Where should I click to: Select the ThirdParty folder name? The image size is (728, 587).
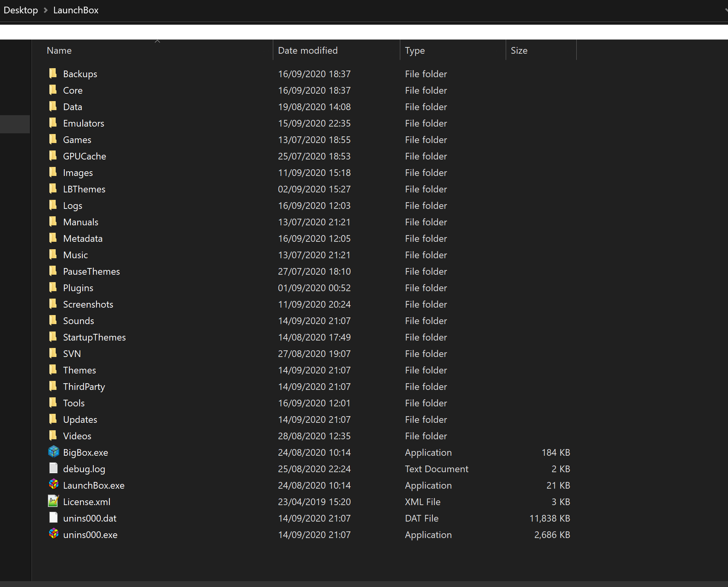tap(84, 387)
